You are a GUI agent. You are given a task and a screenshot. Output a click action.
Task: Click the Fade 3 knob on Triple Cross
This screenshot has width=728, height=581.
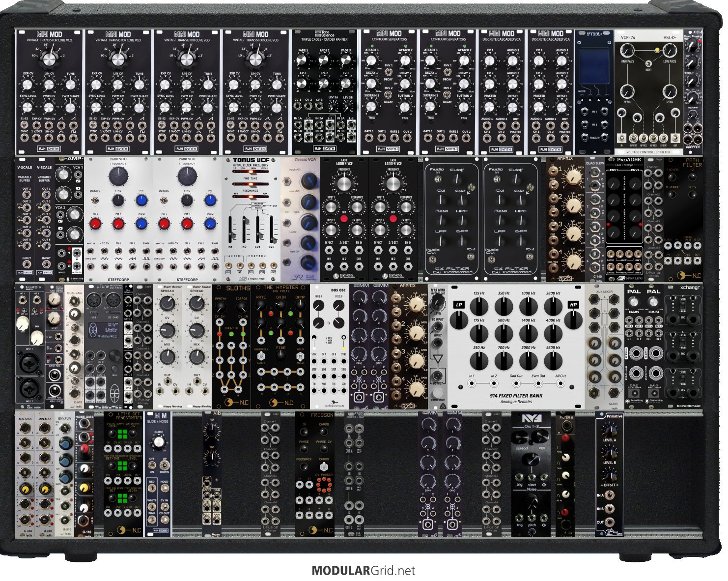[345, 59]
